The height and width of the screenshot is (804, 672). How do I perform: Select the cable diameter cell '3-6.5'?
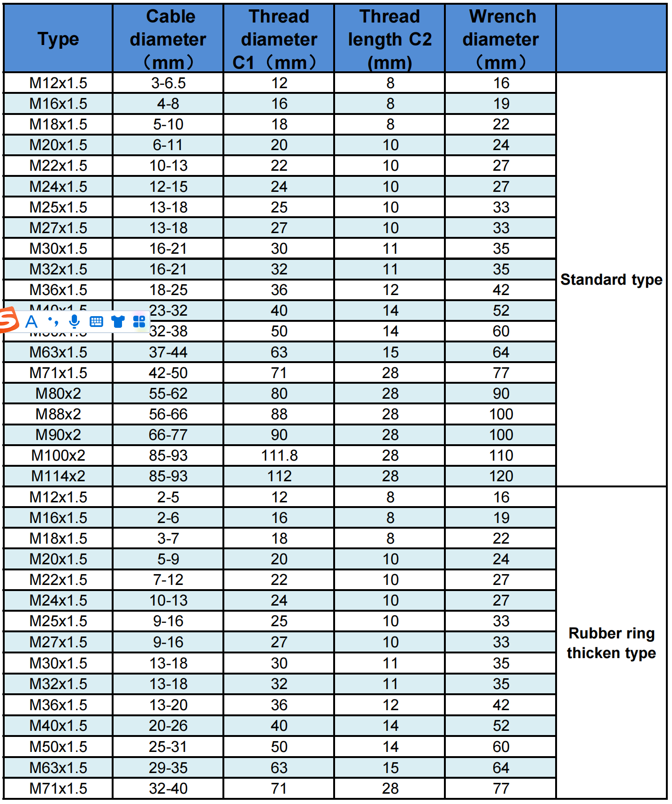[x=168, y=83]
